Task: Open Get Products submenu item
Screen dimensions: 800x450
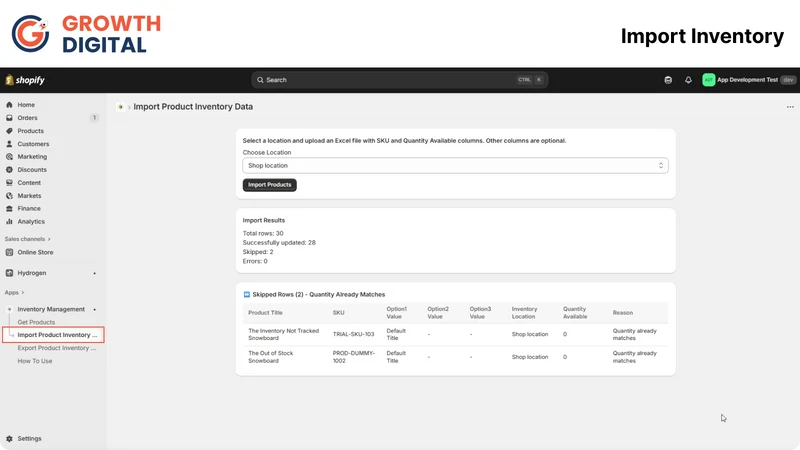Action: pyautogui.click(x=36, y=322)
